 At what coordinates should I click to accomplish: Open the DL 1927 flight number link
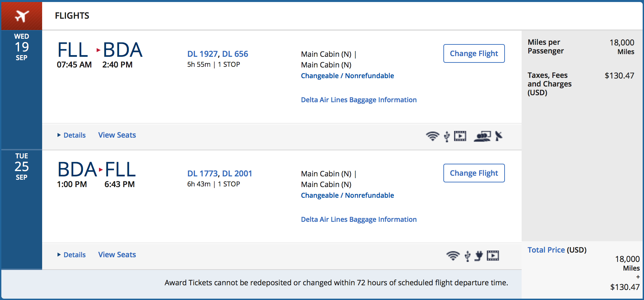click(202, 54)
